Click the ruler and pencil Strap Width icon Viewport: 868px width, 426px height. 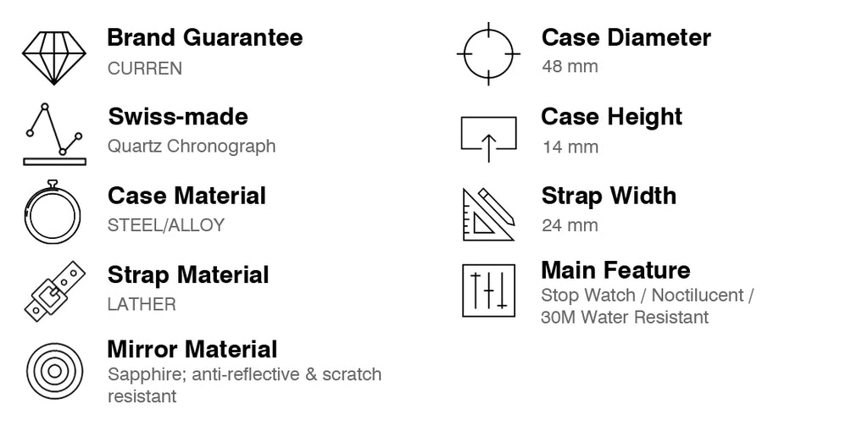[489, 214]
